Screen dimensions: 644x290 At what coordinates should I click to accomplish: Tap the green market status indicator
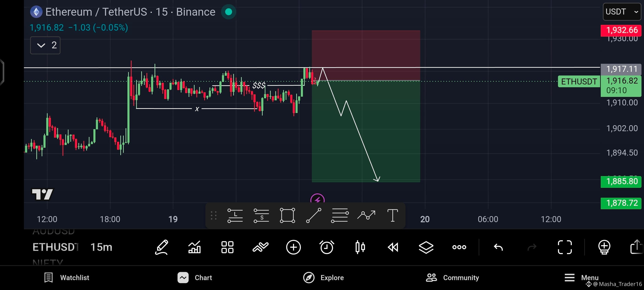(228, 12)
